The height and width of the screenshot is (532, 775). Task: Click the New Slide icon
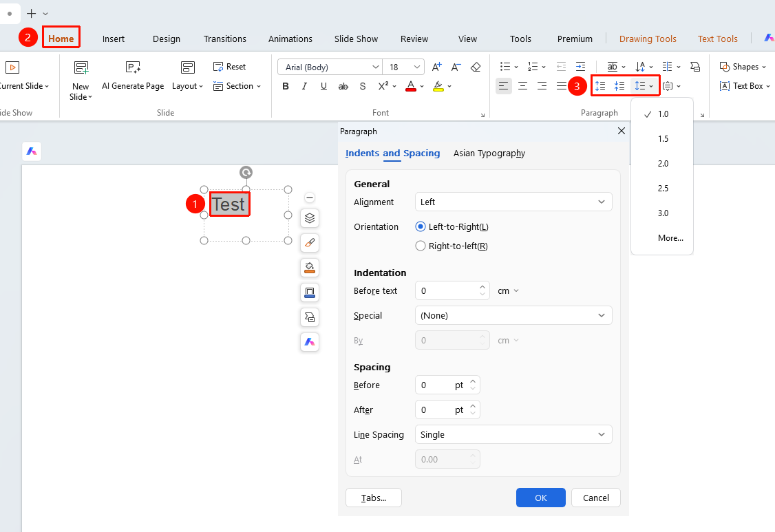click(81, 67)
